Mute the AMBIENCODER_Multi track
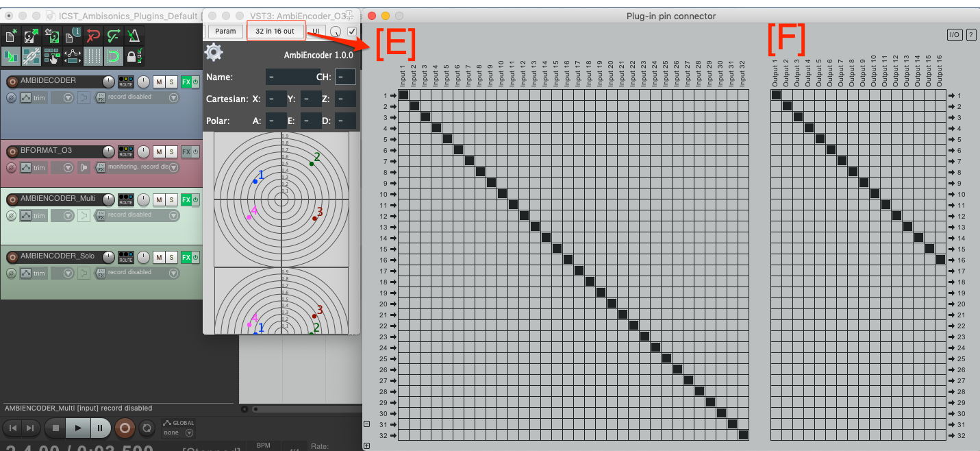The height and width of the screenshot is (451, 980). (x=158, y=199)
